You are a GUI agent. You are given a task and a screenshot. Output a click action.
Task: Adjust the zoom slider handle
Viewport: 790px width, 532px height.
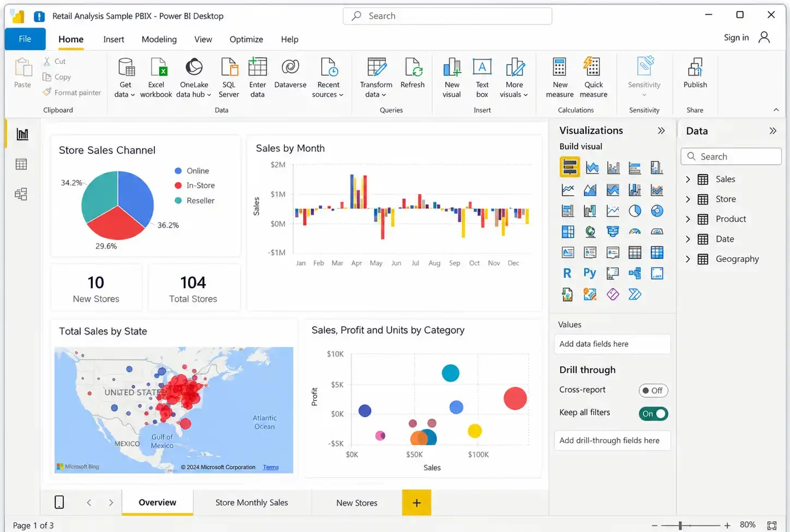pyautogui.click(x=680, y=525)
